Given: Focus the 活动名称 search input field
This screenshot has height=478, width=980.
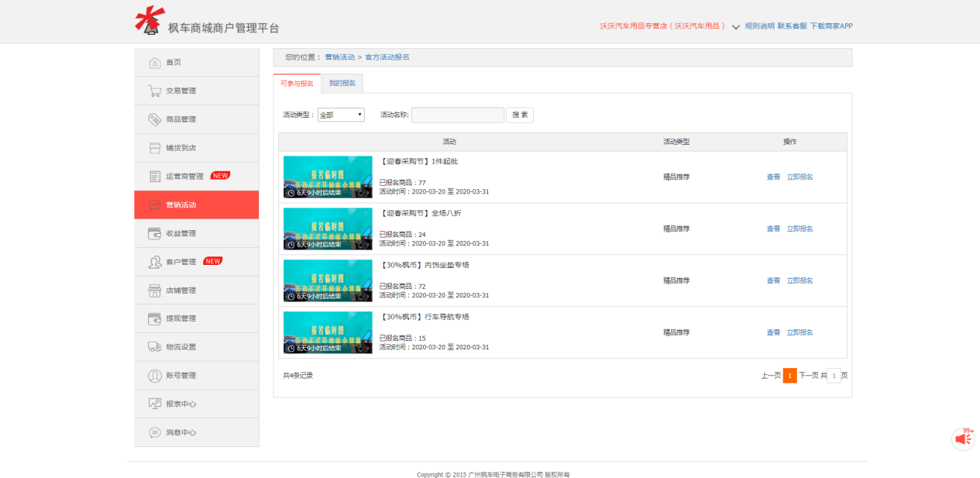Looking at the screenshot, I should tap(457, 115).
